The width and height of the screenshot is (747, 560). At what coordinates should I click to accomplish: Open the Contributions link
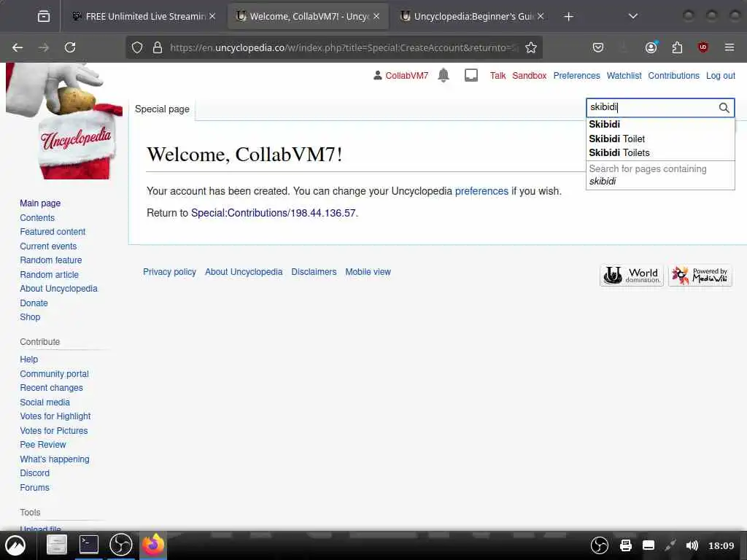point(673,76)
